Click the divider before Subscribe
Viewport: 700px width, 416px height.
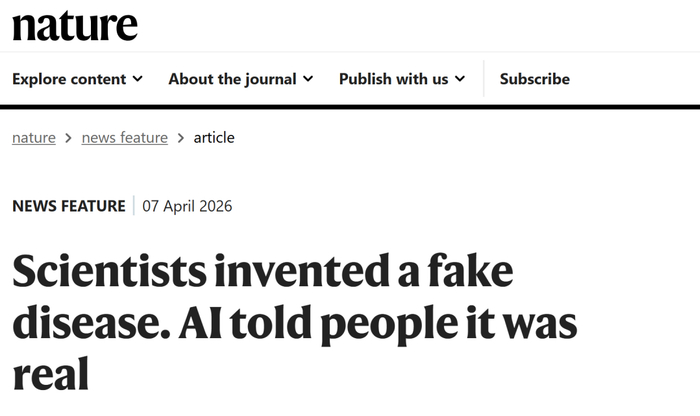(483, 79)
